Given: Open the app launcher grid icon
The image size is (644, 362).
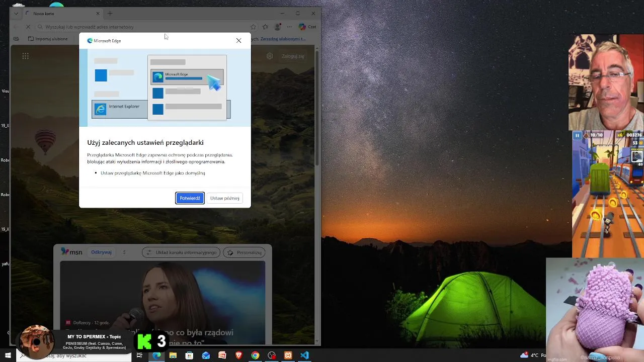Looking at the screenshot, I should (25, 56).
